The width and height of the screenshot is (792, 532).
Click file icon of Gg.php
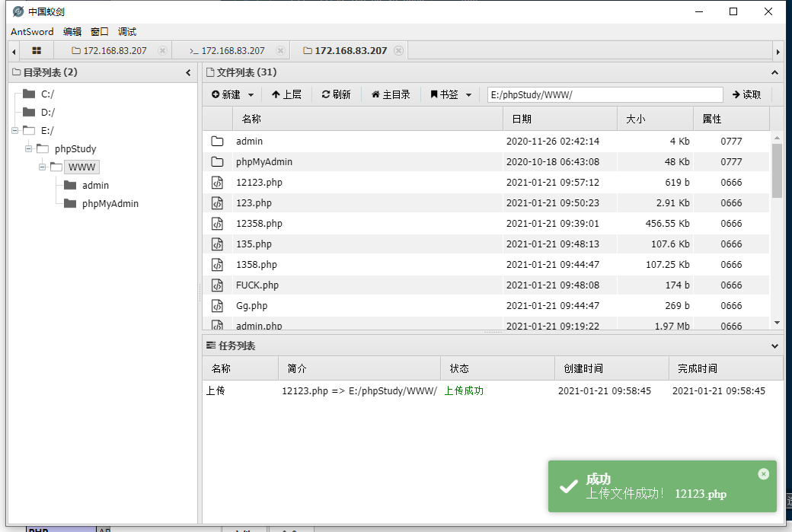pos(217,306)
